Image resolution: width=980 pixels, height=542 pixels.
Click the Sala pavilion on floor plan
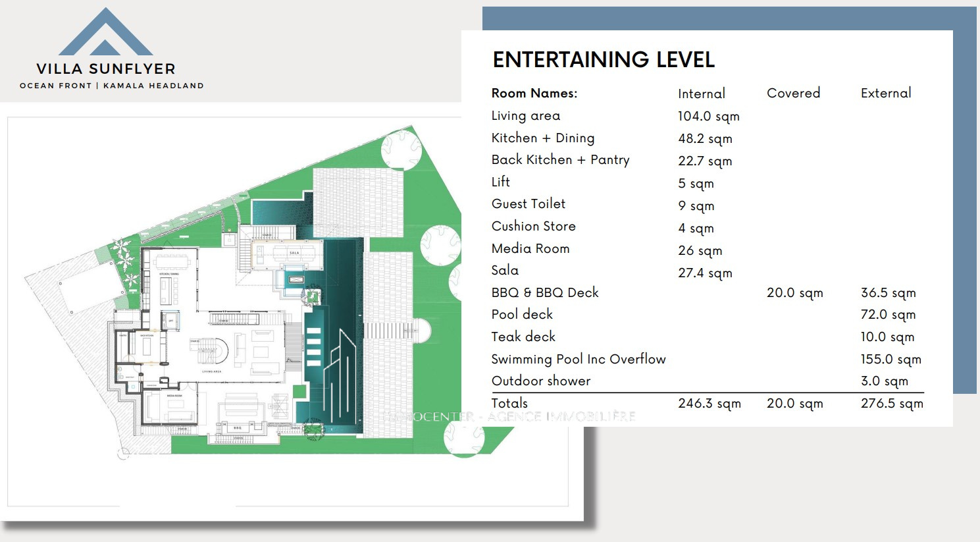click(x=290, y=252)
